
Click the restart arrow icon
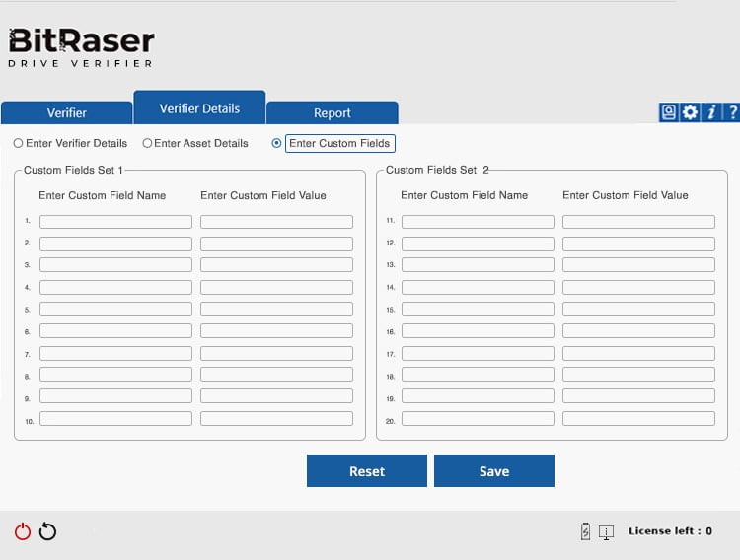click(x=47, y=531)
